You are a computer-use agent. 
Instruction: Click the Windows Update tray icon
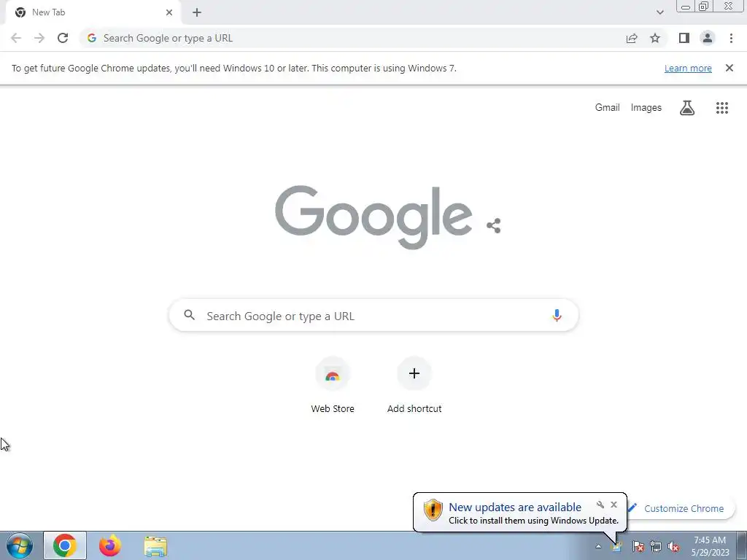(x=616, y=547)
